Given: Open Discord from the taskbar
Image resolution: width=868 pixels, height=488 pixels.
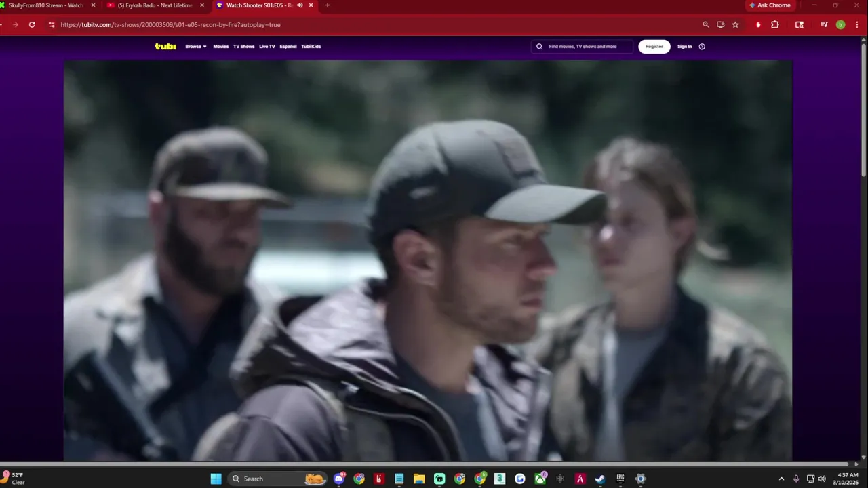Looking at the screenshot, I should [x=339, y=479].
